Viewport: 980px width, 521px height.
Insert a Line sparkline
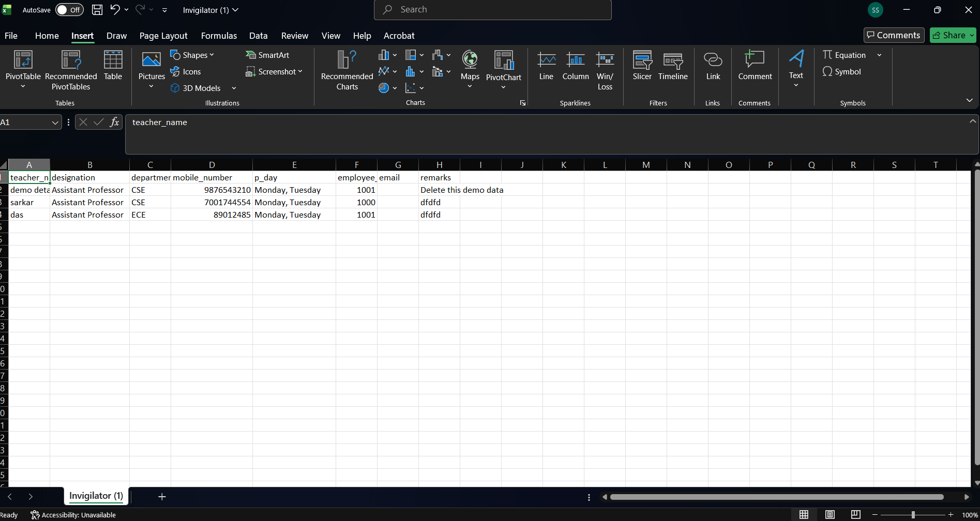(x=546, y=66)
